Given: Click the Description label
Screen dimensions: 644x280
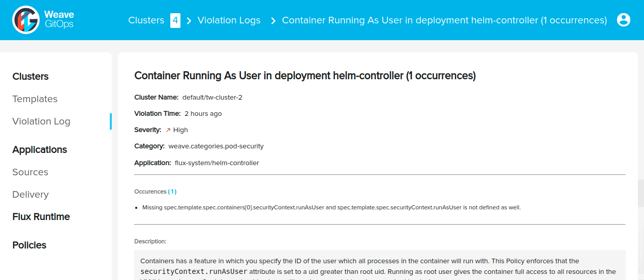Looking at the screenshot, I should pyautogui.click(x=150, y=241).
